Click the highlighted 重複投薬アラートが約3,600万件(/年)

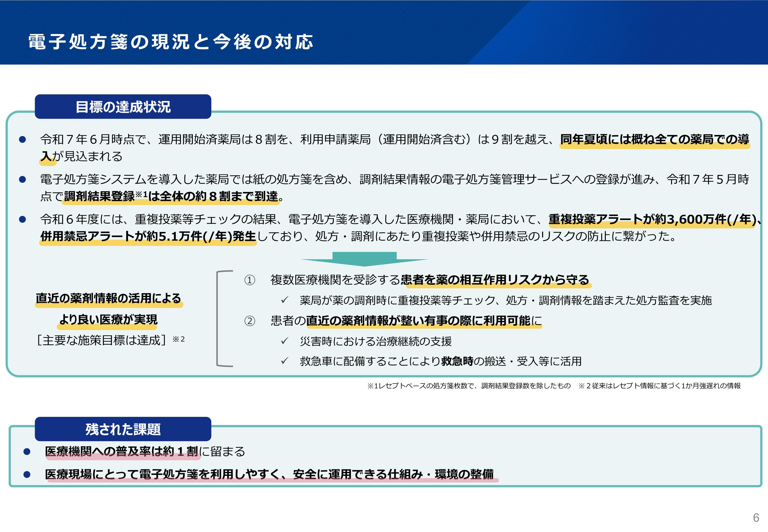click(652, 219)
